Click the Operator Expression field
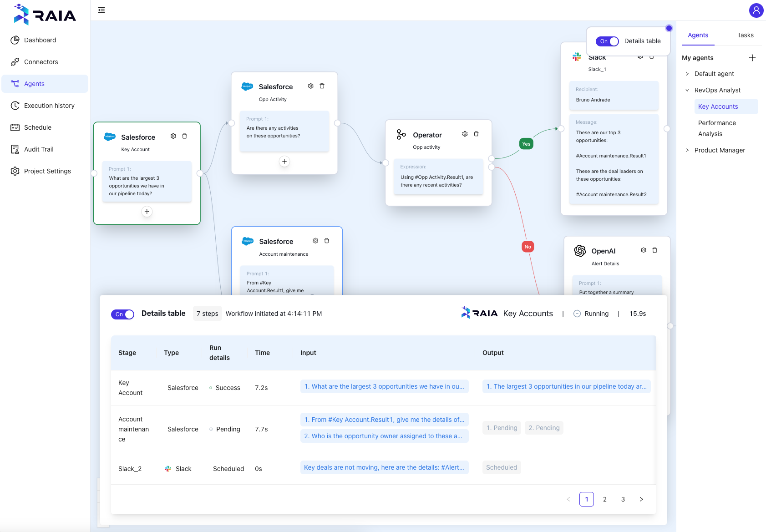This screenshot has height=532, width=766. point(439,177)
